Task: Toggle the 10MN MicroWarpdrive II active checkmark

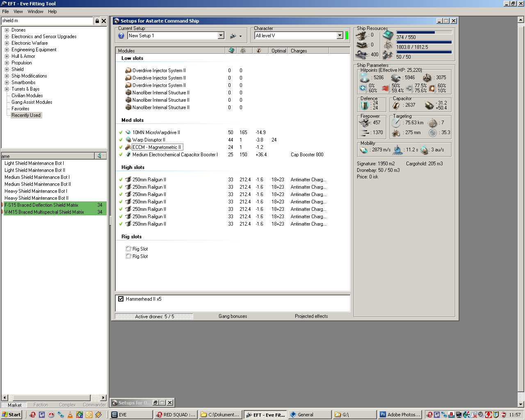Action: (121, 132)
